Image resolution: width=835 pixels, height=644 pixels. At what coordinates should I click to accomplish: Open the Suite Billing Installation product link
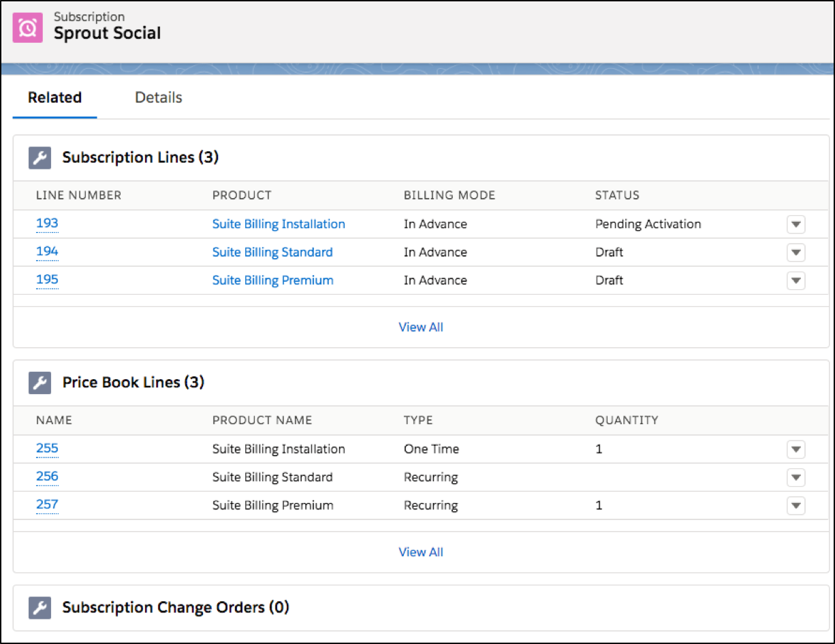pos(279,224)
